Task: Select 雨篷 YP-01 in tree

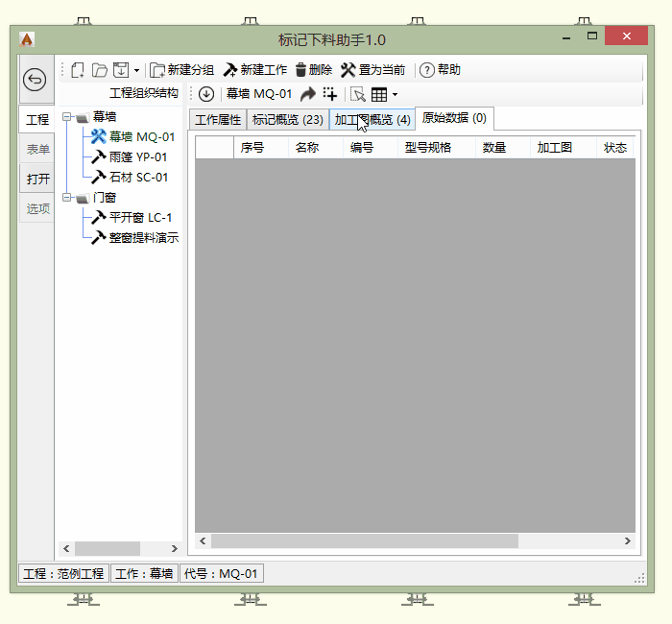Action: [x=137, y=157]
